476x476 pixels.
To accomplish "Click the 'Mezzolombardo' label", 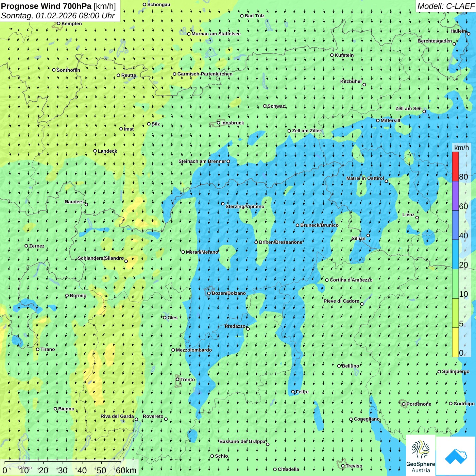I will click(x=194, y=350).
